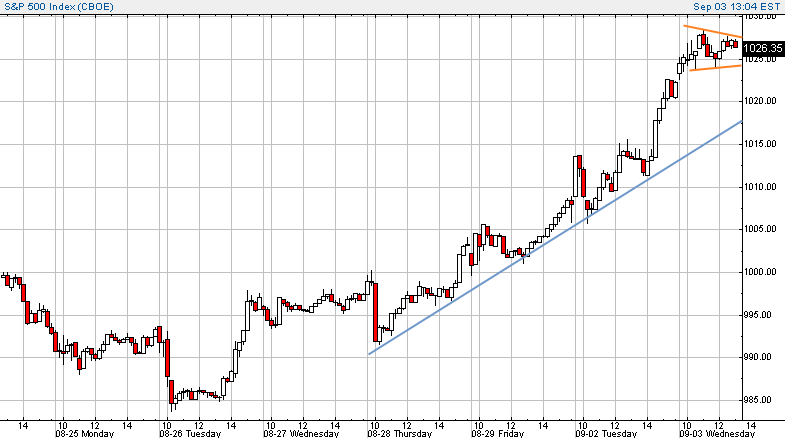Click the Sep 03 13:04 EST timestamp

coord(736,7)
